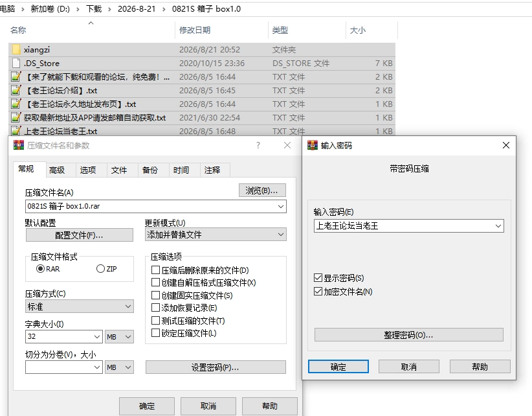Click 新加卷 (D:) in the address path
This screenshot has width=532, height=416.
click(x=50, y=9)
